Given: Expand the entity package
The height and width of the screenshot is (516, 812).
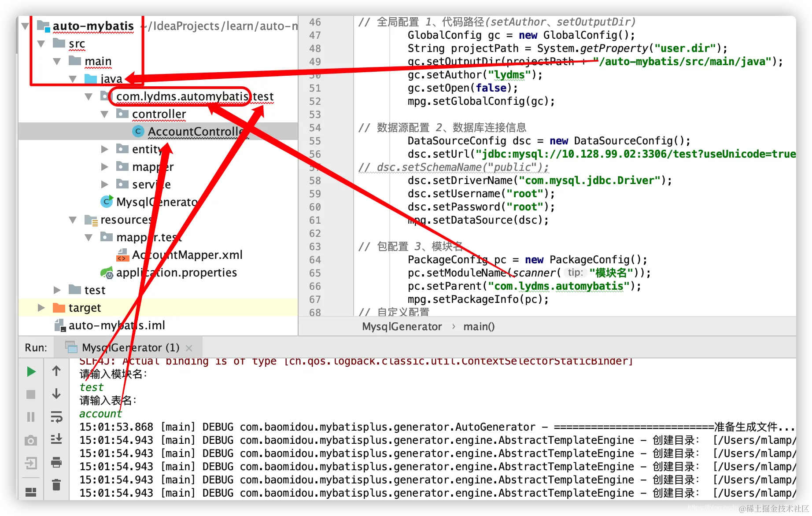Looking at the screenshot, I should [104, 149].
